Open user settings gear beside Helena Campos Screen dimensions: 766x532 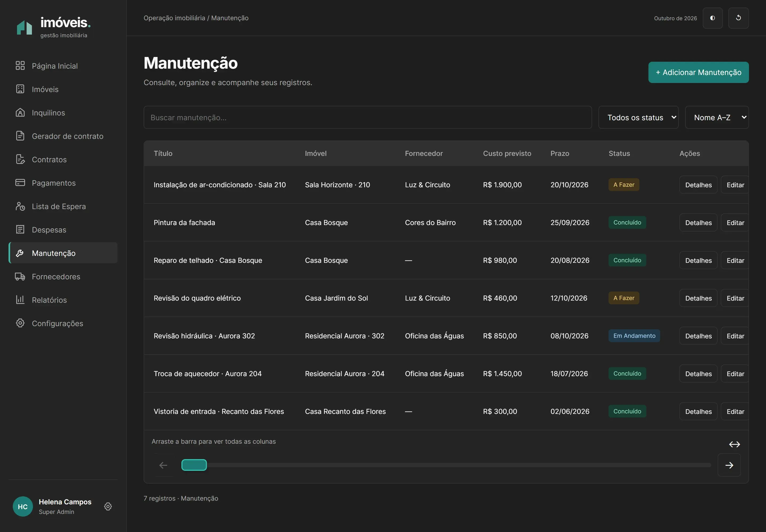pyautogui.click(x=108, y=506)
